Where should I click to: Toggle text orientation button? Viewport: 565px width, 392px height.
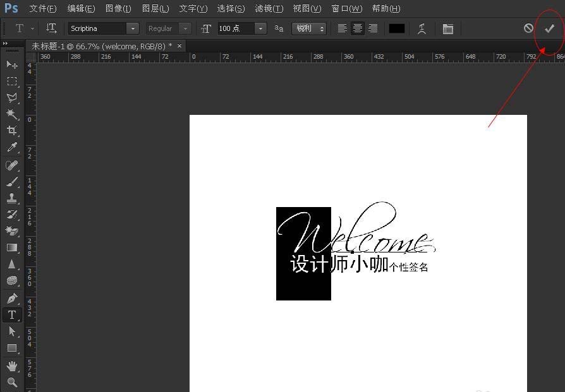click(x=51, y=28)
